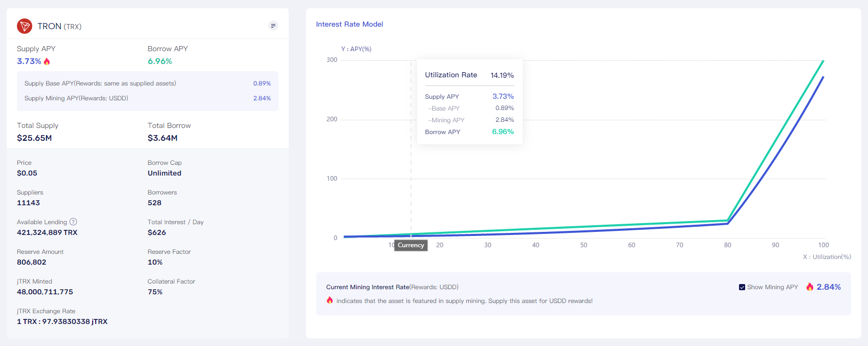Click Total Interest / Day value $626
The width and height of the screenshot is (868, 346).
(x=157, y=232)
